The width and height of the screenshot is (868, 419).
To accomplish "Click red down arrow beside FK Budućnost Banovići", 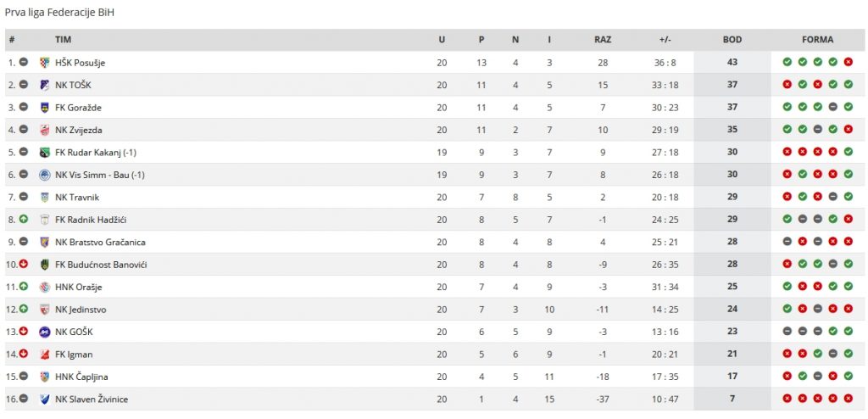I will (23, 264).
